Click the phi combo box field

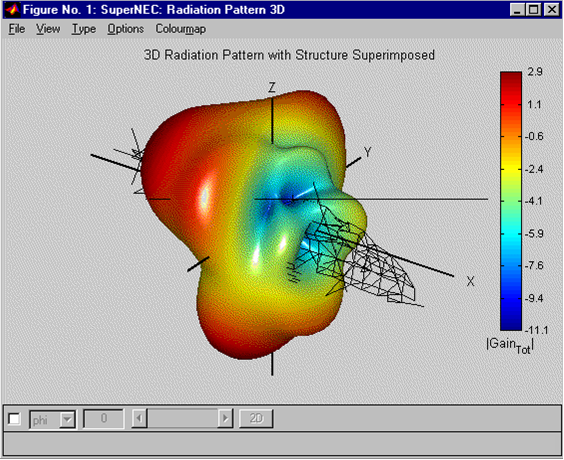52,419
